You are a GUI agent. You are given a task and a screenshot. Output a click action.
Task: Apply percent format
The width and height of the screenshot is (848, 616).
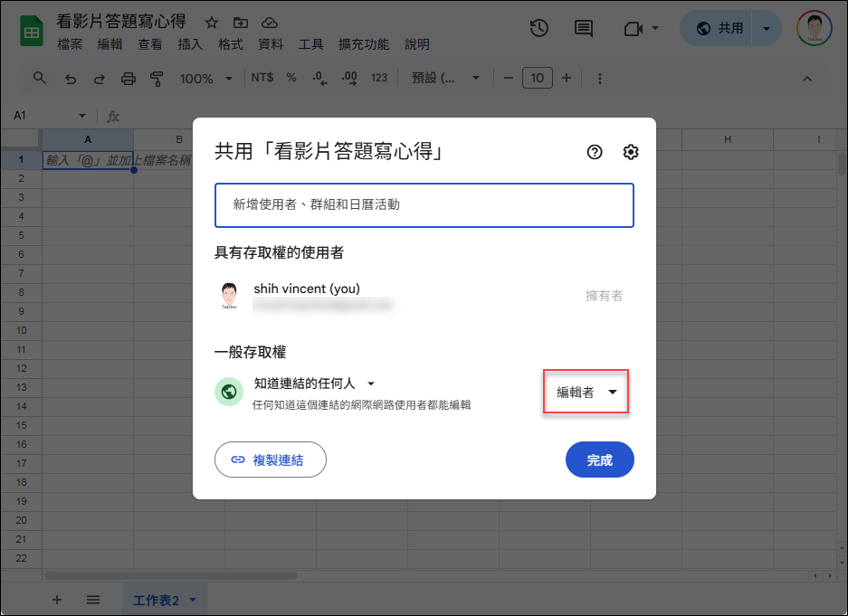point(291,78)
